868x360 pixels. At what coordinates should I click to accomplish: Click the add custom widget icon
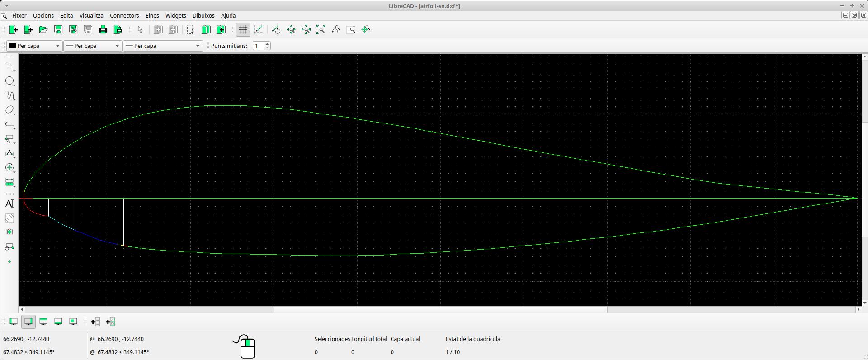tap(110, 322)
